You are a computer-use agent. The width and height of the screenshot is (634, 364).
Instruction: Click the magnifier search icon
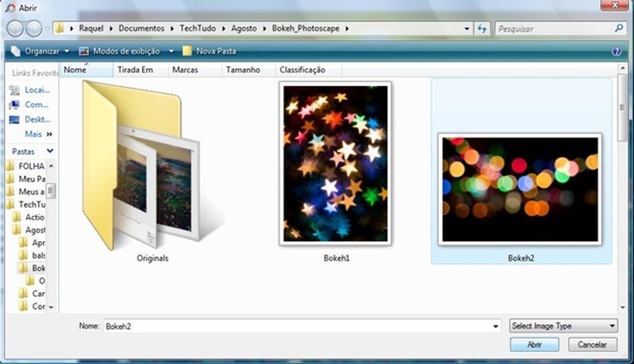[619, 28]
